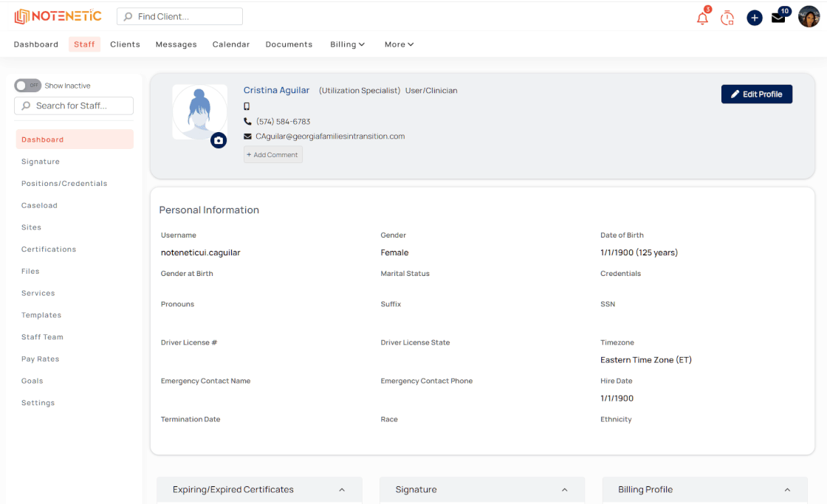827x504 pixels.
Task: Click magnifier icon in Search for Staff
Action: click(x=26, y=106)
